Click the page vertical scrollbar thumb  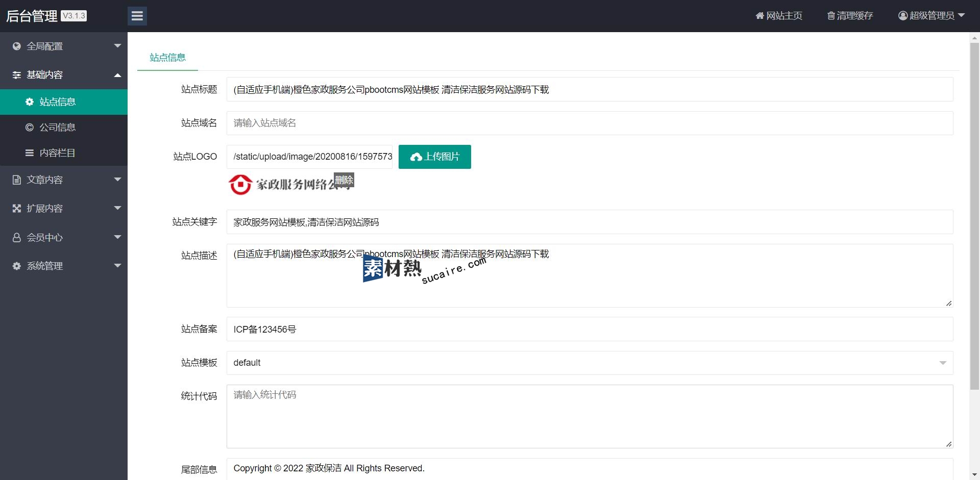[974, 216]
